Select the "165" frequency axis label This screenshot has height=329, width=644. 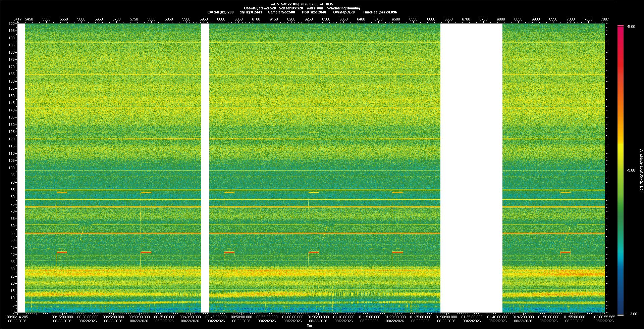(x=12, y=74)
